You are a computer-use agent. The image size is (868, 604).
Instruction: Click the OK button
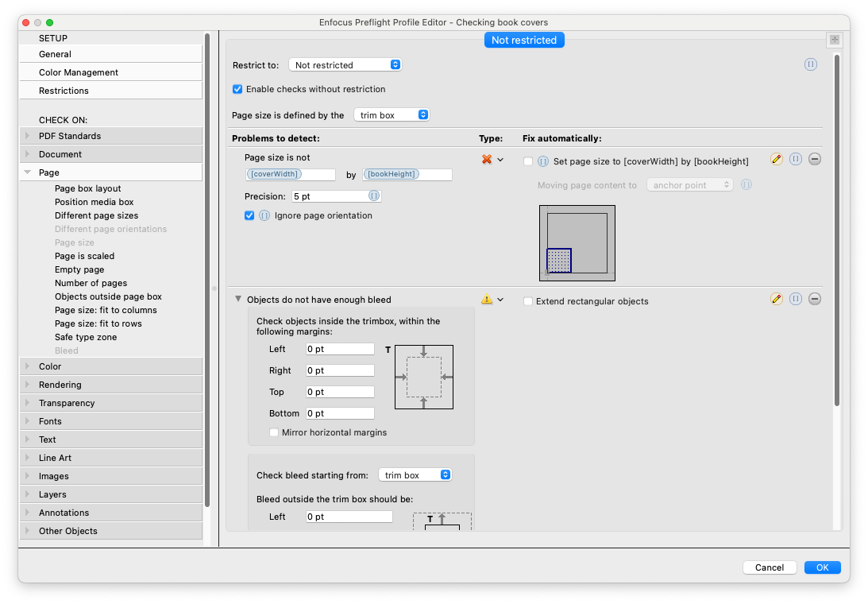(822, 567)
